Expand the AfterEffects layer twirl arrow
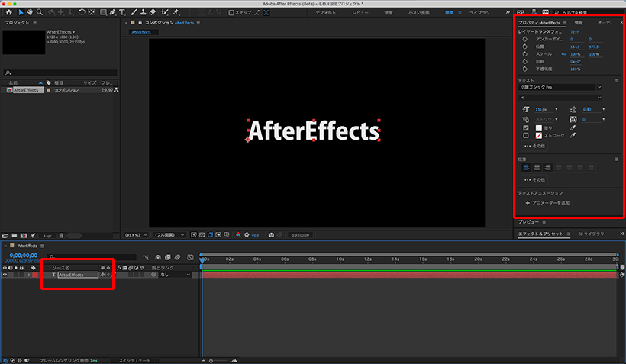The image size is (626, 364). tap(29, 275)
